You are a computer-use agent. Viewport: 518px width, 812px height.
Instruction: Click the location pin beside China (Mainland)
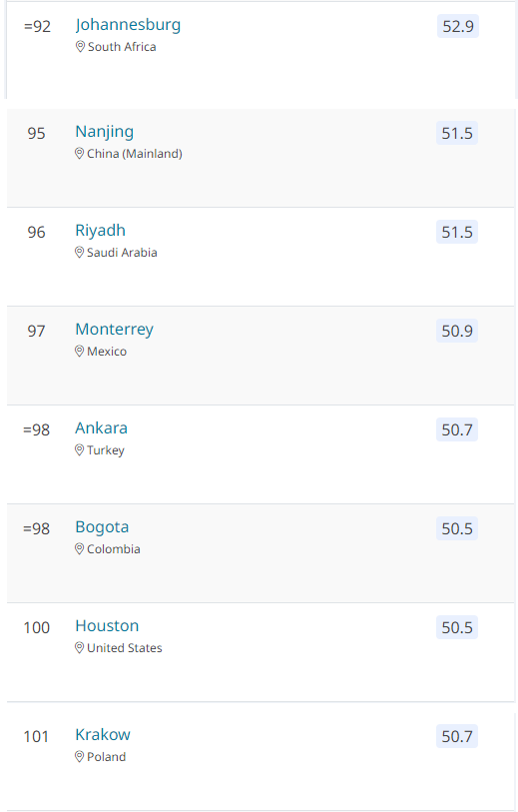[79, 153]
